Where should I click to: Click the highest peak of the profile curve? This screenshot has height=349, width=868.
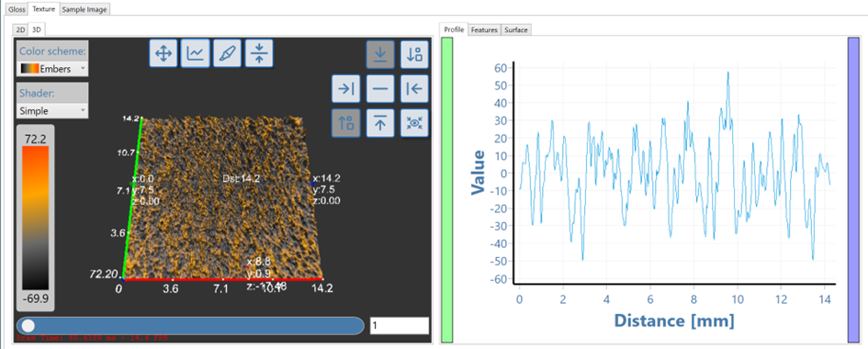(728, 72)
